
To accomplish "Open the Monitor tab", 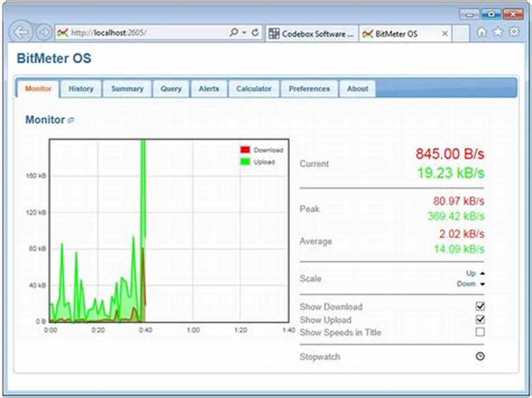I will click(x=38, y=89).
